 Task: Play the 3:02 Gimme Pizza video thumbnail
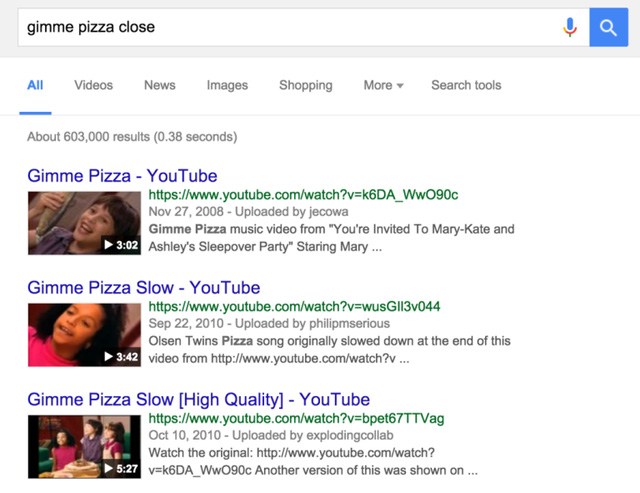pos(84,223)
